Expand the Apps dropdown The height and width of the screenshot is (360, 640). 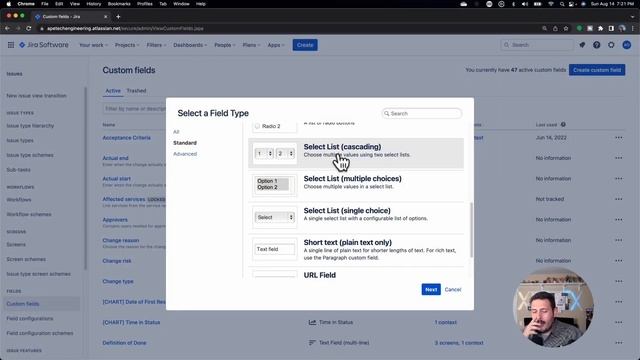click(276, 45)
